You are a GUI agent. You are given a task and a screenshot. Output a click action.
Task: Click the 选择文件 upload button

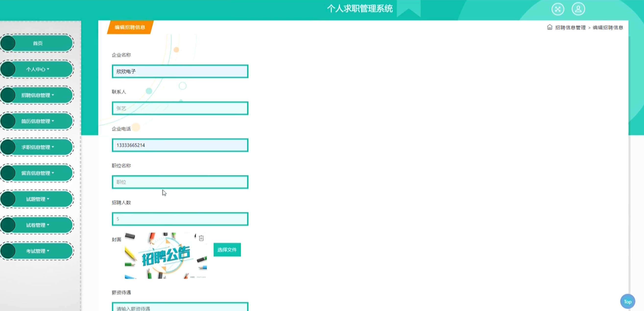click(227, 250)
